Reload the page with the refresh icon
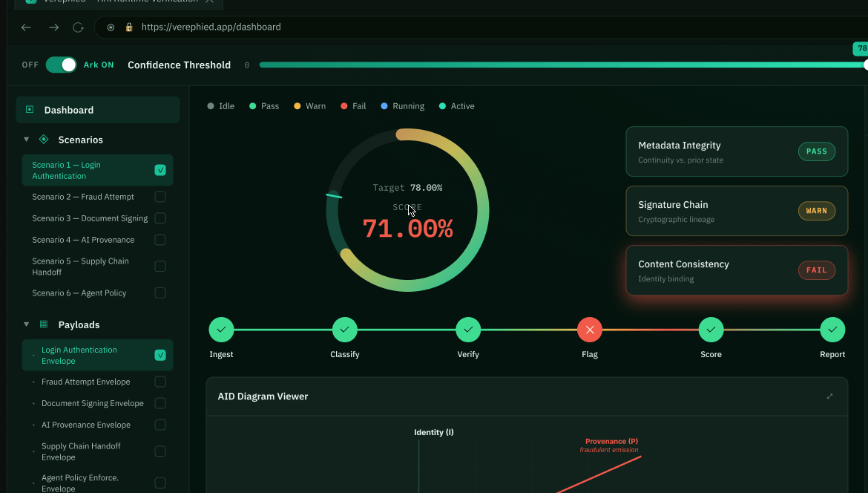 (78, 27)
